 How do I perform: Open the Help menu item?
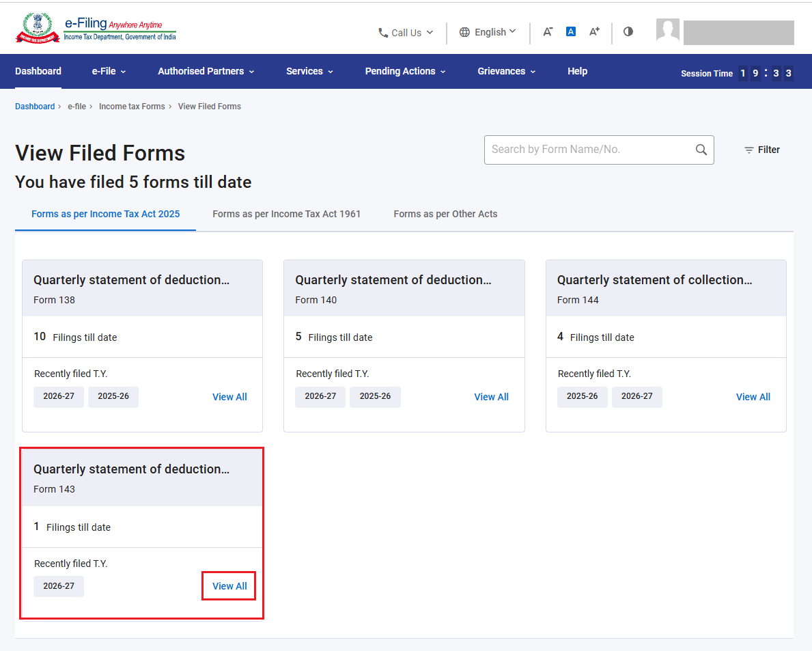577,71
